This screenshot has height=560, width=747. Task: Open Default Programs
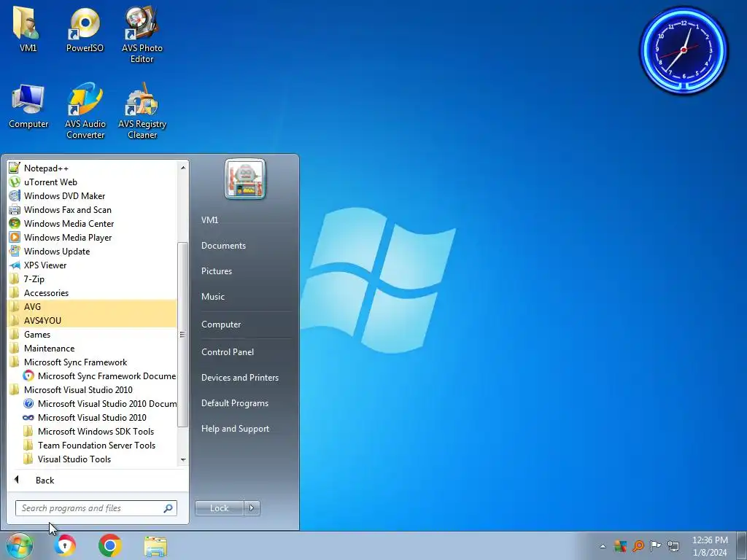(x=235, y=402)
